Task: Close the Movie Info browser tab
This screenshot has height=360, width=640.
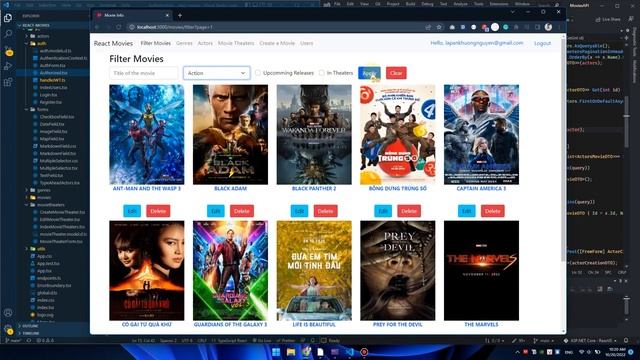Action: (167, 15)
